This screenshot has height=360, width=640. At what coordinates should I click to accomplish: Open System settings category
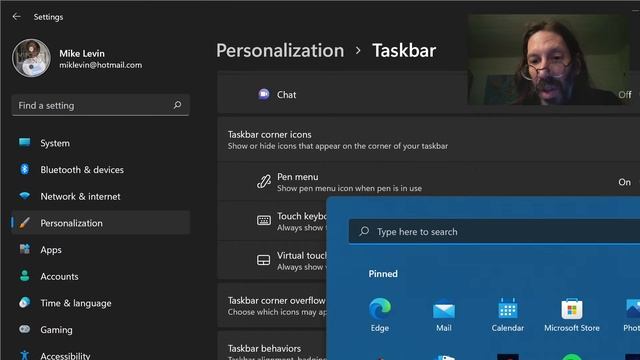[100, 143]
